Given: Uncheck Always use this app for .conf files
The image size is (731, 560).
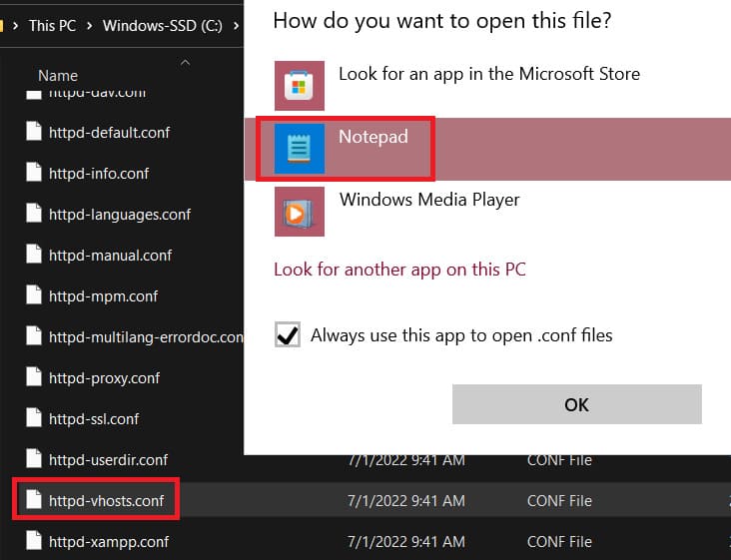Looking at the screenshot, I should pos(288,334).
